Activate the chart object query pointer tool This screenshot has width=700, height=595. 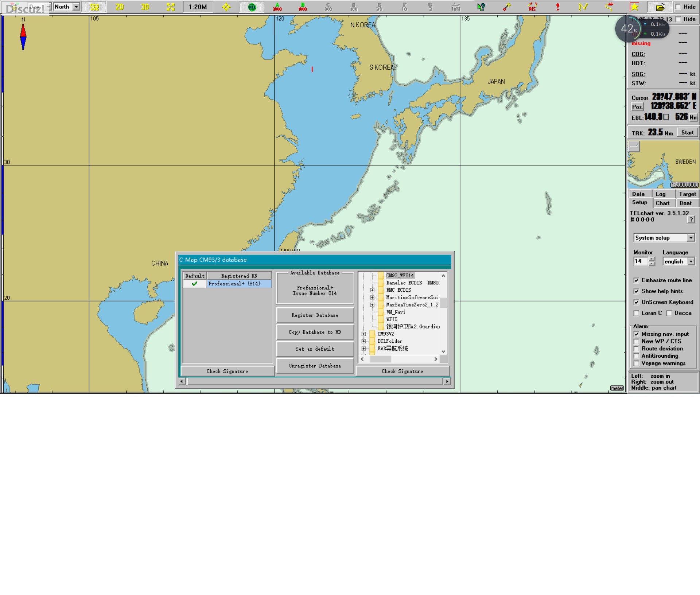(x=481, y=7)
